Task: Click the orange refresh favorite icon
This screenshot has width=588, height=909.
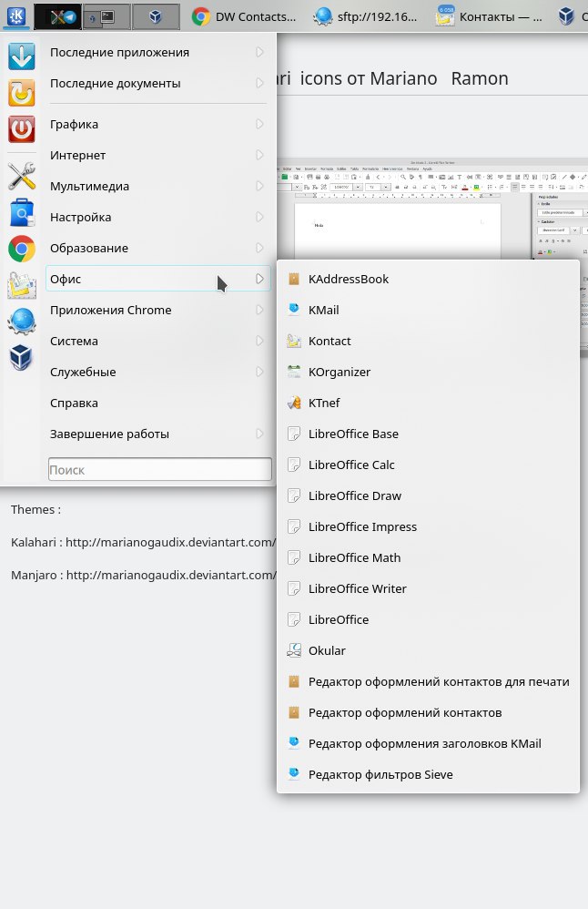Action: point(22,93)
